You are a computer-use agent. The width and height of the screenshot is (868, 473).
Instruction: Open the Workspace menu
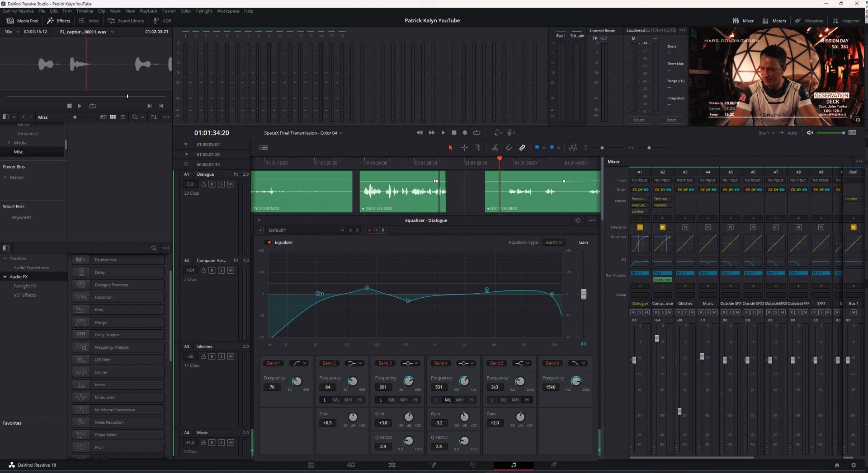click(228, 11)
